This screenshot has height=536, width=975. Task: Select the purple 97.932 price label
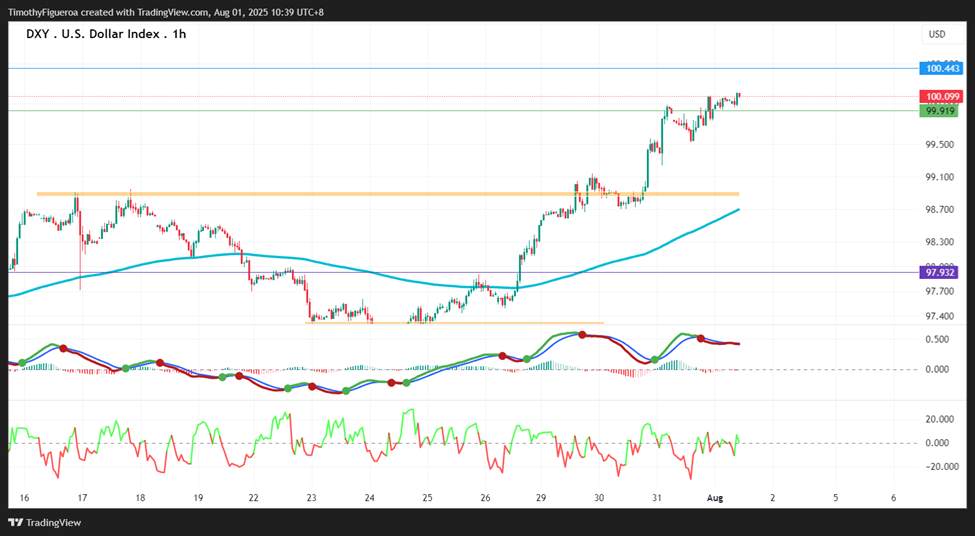point(940,272)
